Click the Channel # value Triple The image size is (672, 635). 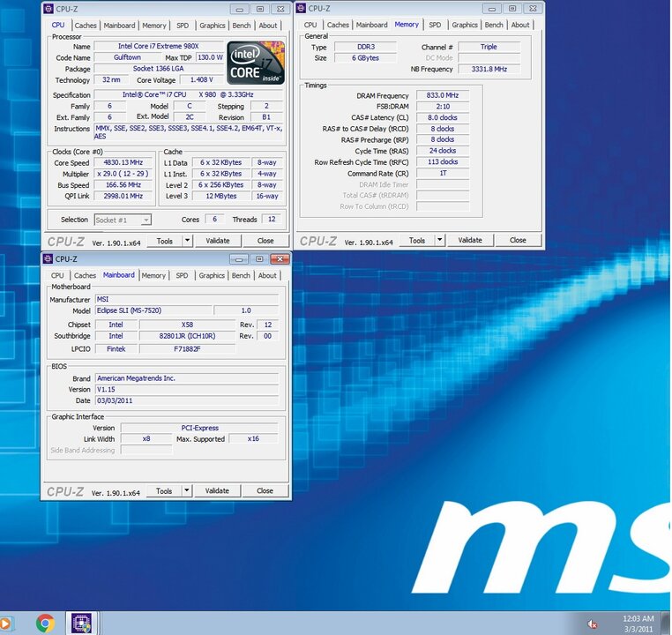489,47
